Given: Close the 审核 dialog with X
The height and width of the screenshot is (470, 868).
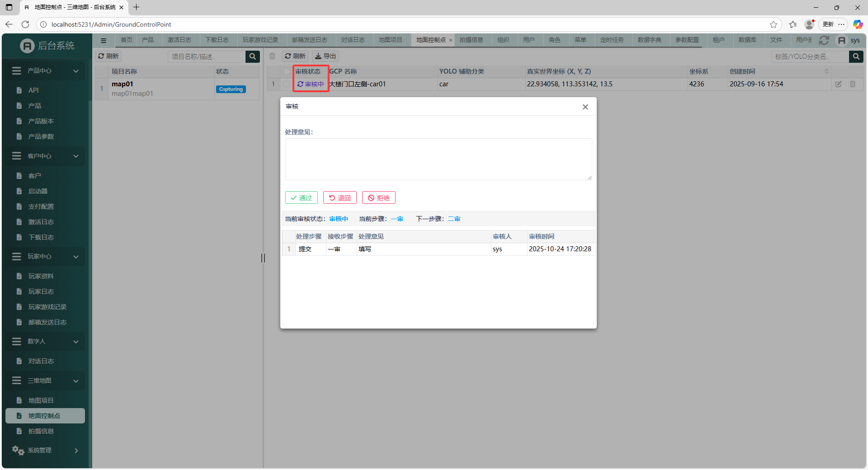Looking at the screenshot, I should 585,107.
